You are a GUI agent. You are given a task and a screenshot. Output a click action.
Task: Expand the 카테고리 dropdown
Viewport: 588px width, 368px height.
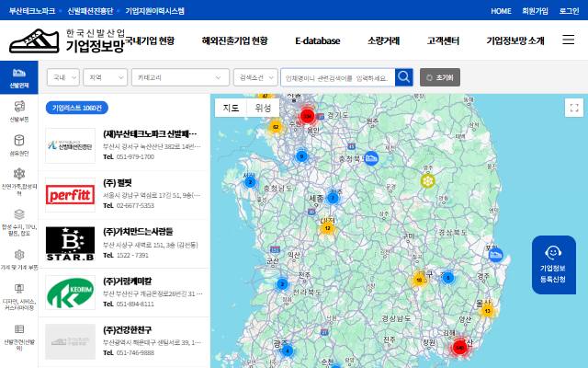[180, 77]
